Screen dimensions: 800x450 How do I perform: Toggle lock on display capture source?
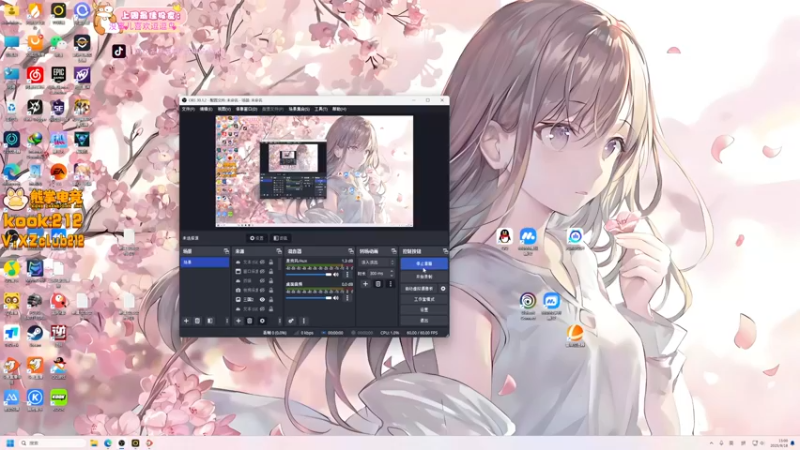[x=271, y=299]
